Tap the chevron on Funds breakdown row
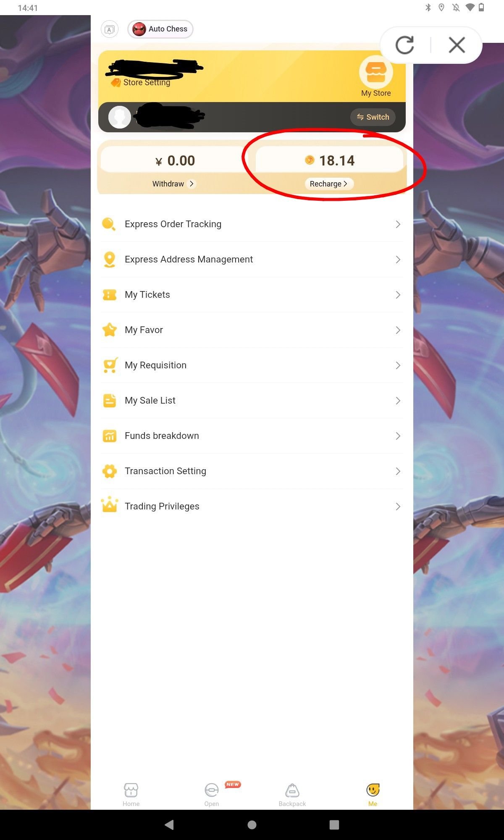 (398, 436)
